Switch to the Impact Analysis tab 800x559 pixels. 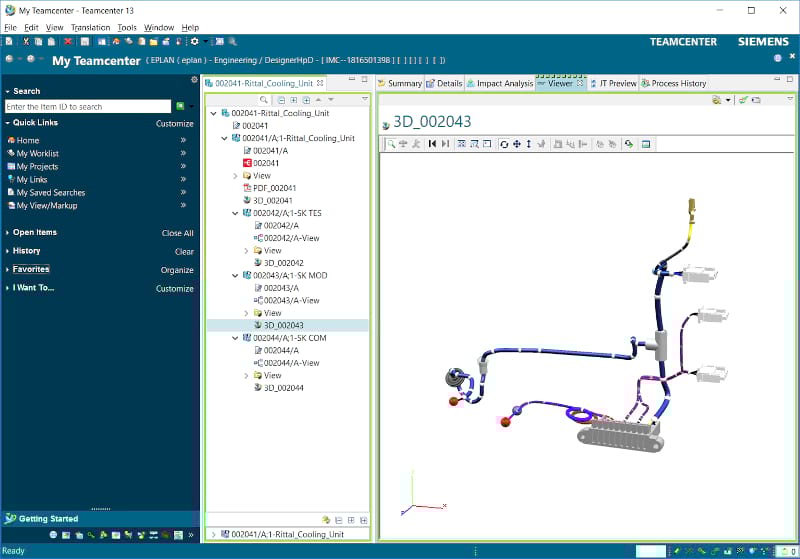(x=499, y=84)
